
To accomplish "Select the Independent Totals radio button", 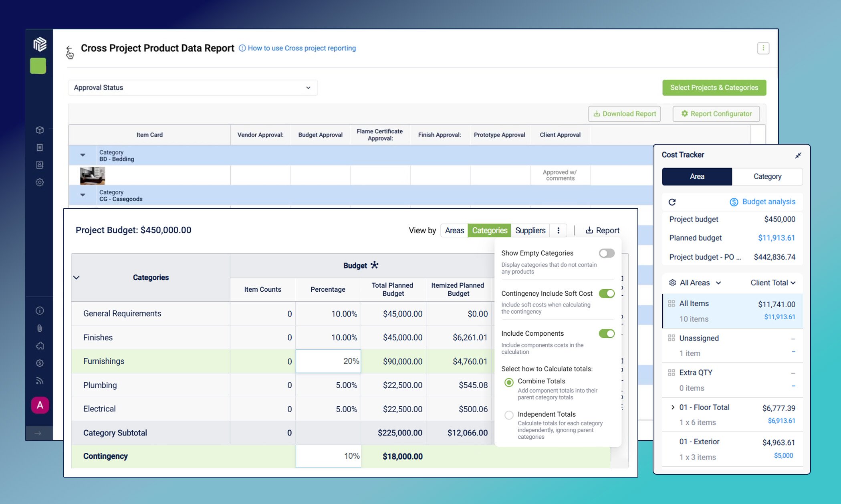I will coord(509,415).
